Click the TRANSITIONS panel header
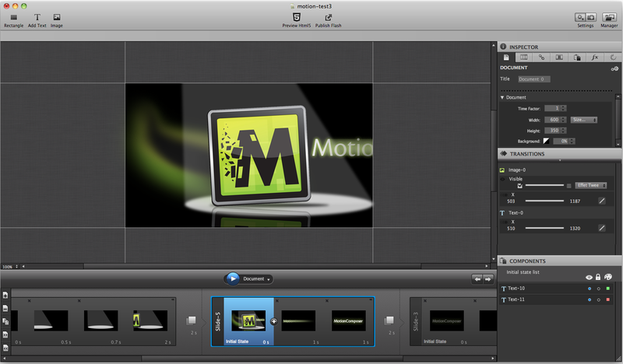The image size is (623, 364). [559, 154]
